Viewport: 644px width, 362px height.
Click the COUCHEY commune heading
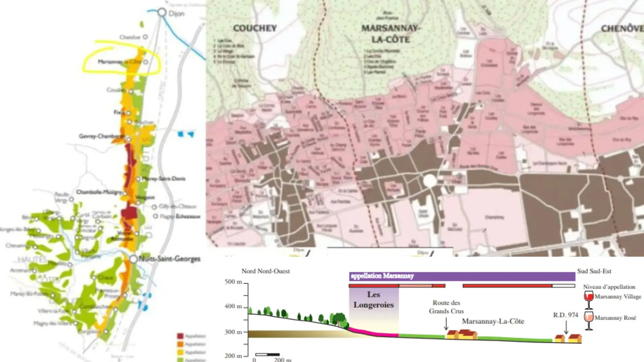pos(255,28)
